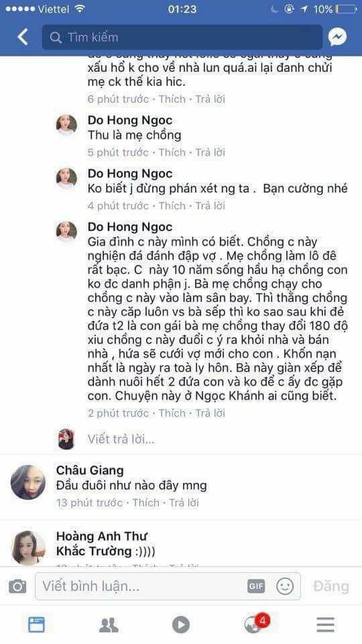Screen dimensions: 362x644
Task: Open the hamburger menu tab
Action: (x=326, y=625)
